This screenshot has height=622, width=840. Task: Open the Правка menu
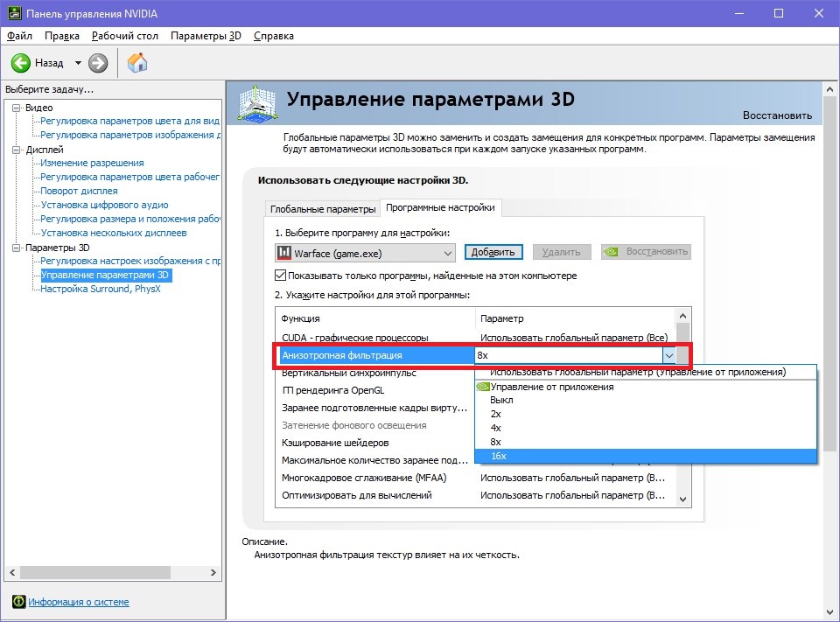point(61,36)
